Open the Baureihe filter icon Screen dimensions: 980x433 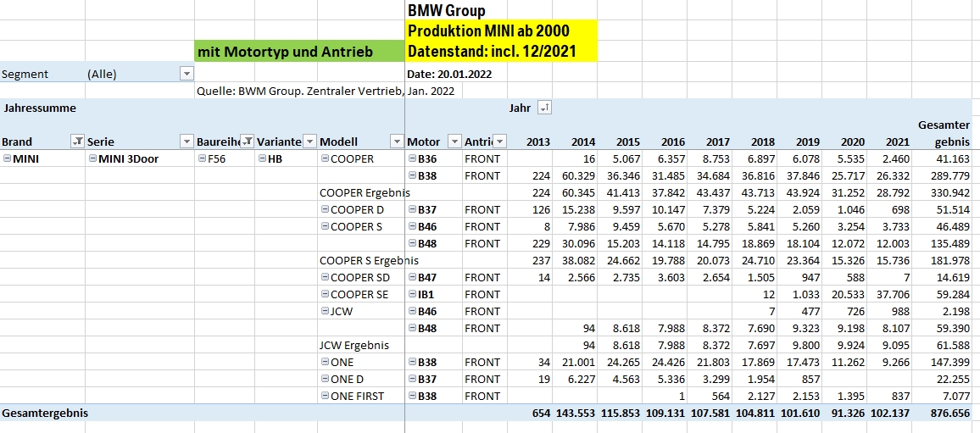click(247, 142)
